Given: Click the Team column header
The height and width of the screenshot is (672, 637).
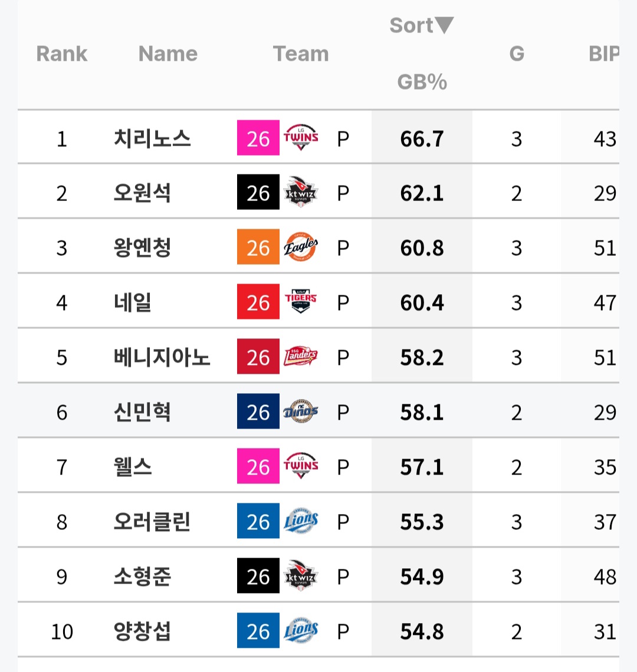Looking at the screenshot, I should click(x=301, y=54).
